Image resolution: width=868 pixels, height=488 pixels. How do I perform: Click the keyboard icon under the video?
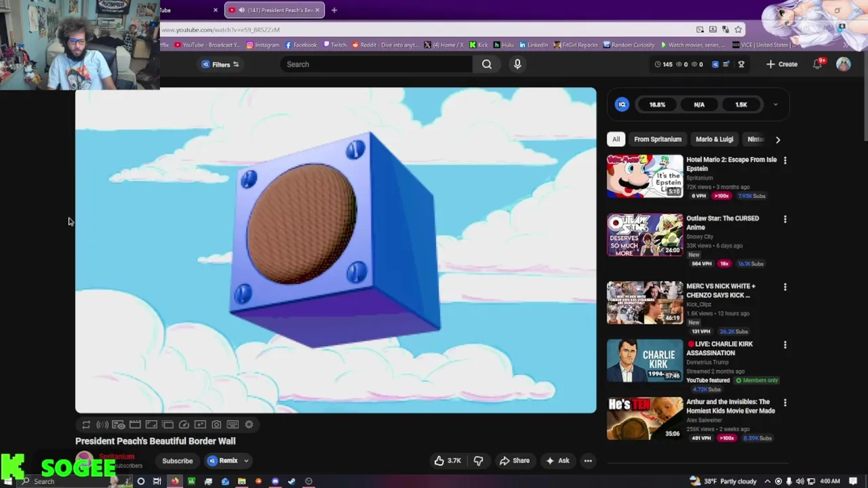point(233,425)
